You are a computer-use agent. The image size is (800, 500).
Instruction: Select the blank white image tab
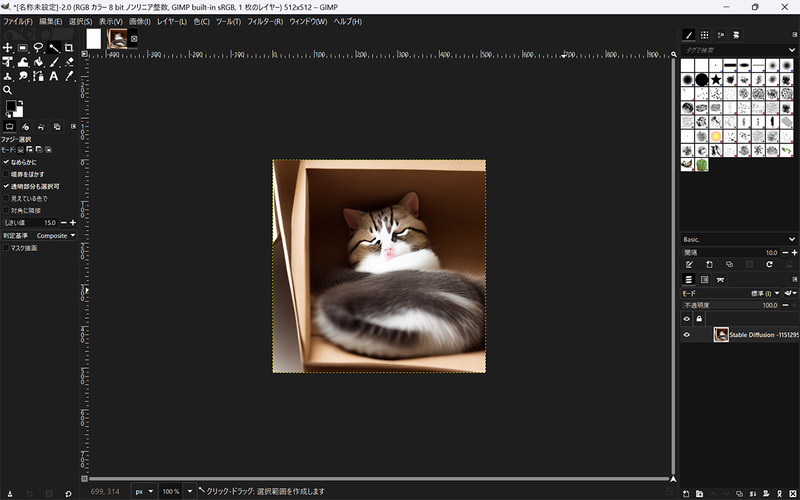pos(94,39)
